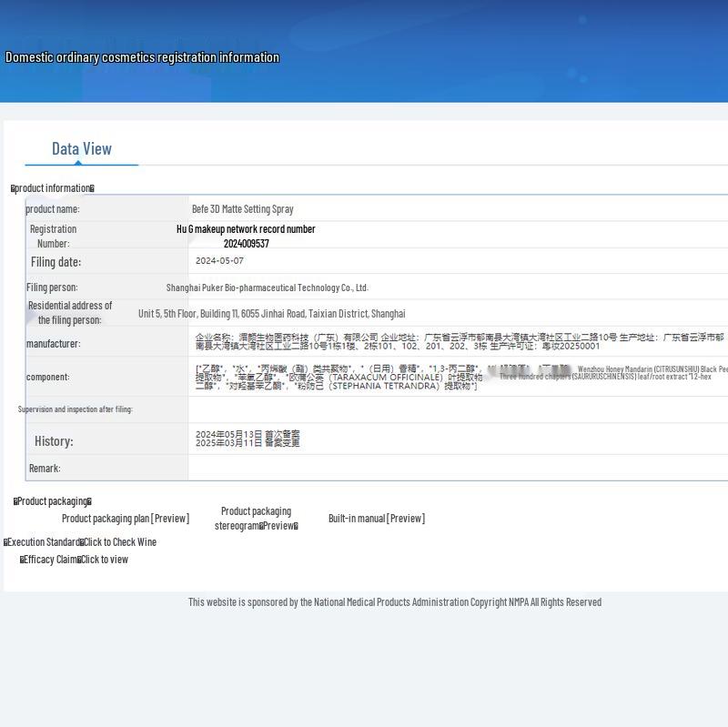Click the Product packaging section header
This screenshot has width=728, height=727.
[x=53, y=501]
